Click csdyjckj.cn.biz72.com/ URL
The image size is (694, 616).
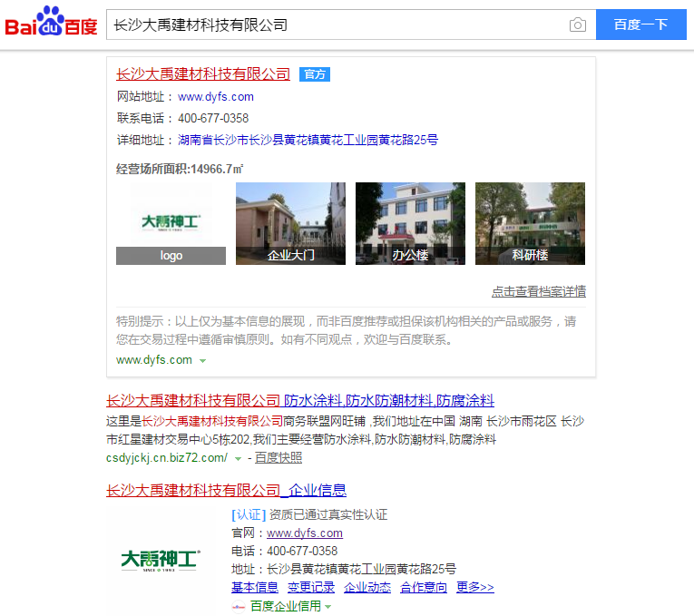pos(167,458)
